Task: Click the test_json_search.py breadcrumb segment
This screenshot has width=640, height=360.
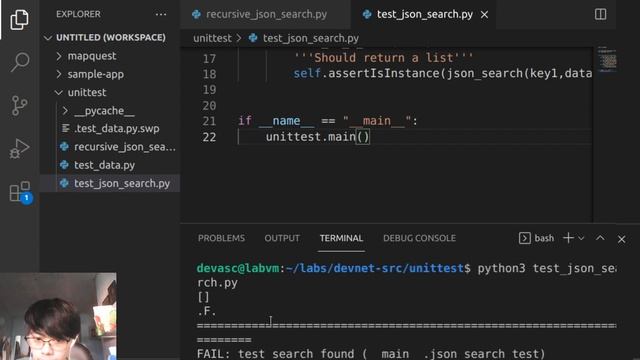Action: (311, 38)
